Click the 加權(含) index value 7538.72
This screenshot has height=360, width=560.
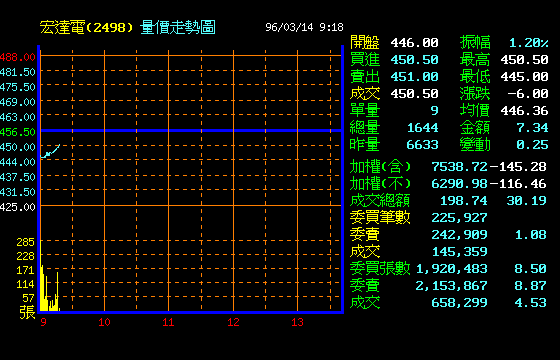459,166
